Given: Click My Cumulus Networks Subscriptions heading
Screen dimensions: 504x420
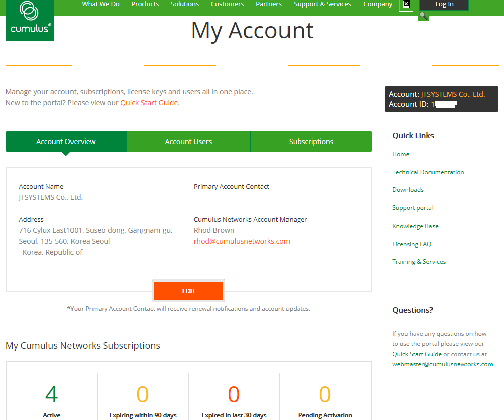Looking at the screenshot, I should coord(83,345).
